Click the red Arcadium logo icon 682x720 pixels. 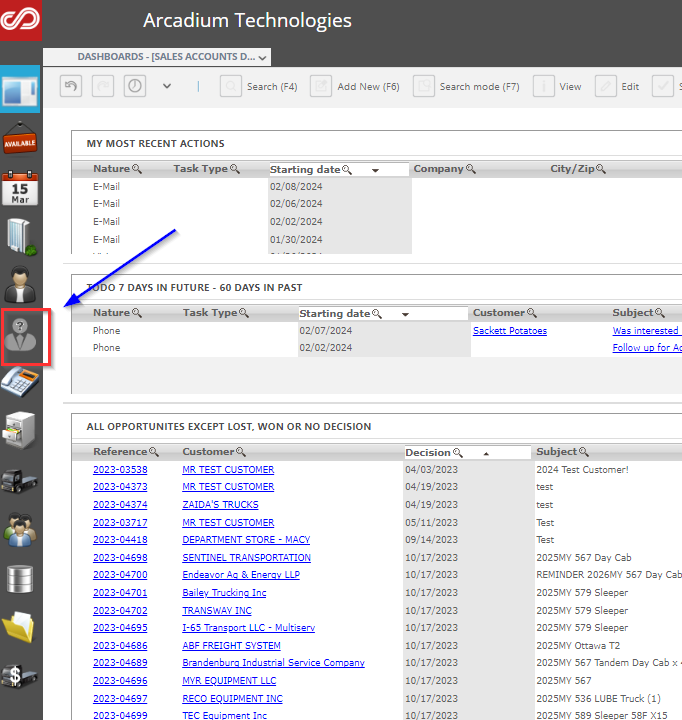(21, 20)
